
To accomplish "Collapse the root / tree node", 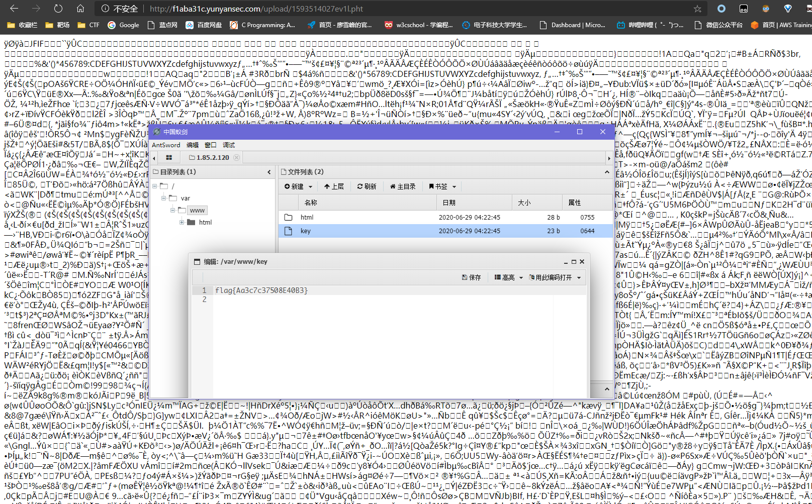I will click(155, 186).
